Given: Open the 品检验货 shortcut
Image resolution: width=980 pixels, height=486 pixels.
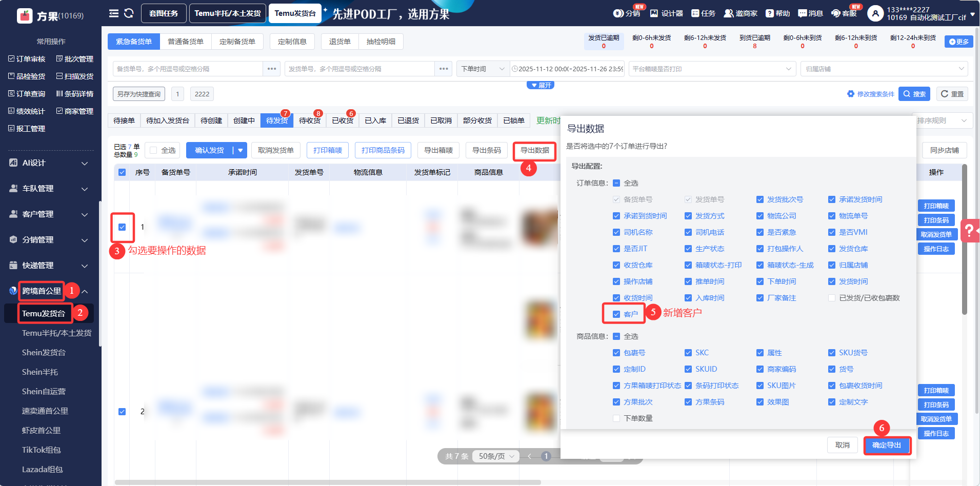Looking at the screenshot, I should click(x=27, y=76).
